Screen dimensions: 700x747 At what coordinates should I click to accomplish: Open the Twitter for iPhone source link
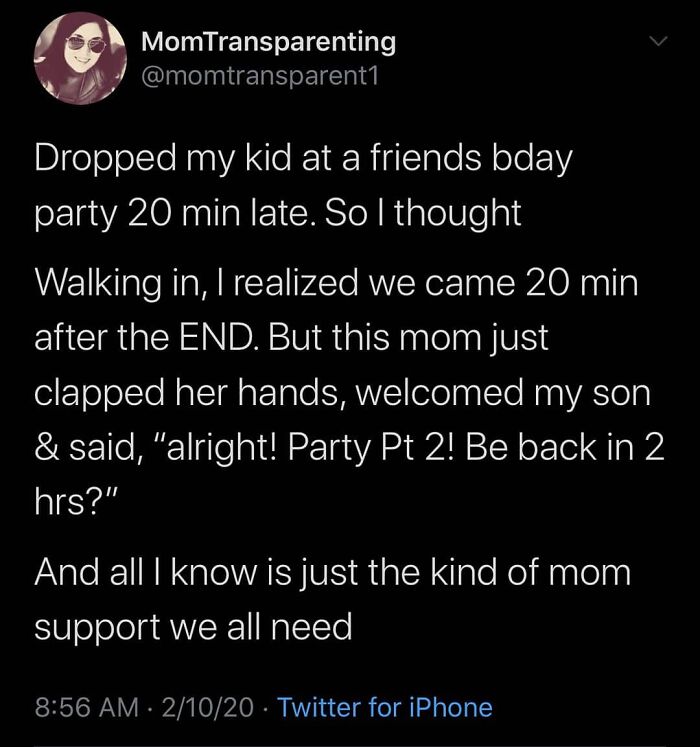click(385, 708)
